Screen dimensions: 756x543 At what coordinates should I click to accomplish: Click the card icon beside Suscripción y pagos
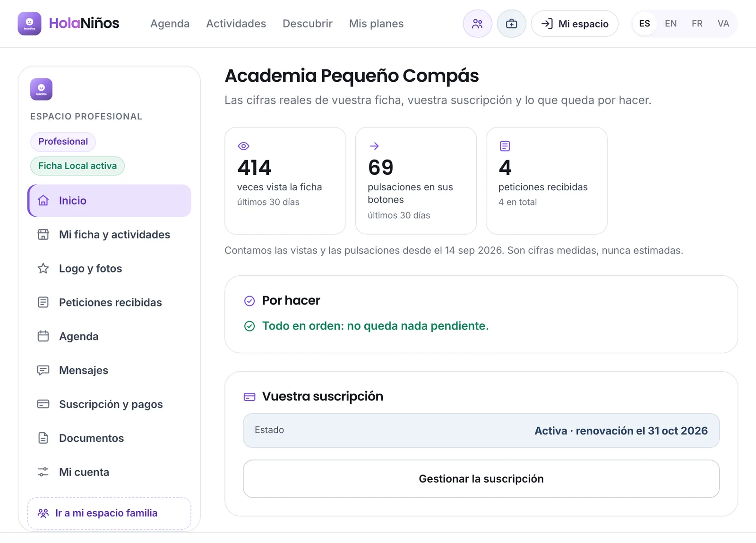[x=43, y=404]
